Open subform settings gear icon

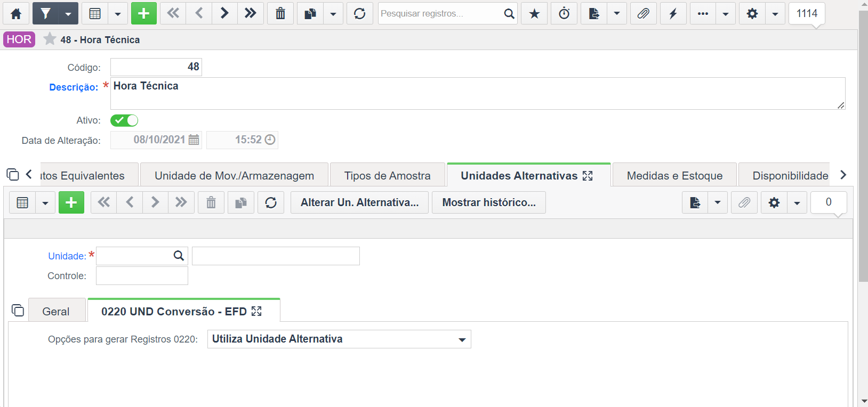[x=774, y=202]
